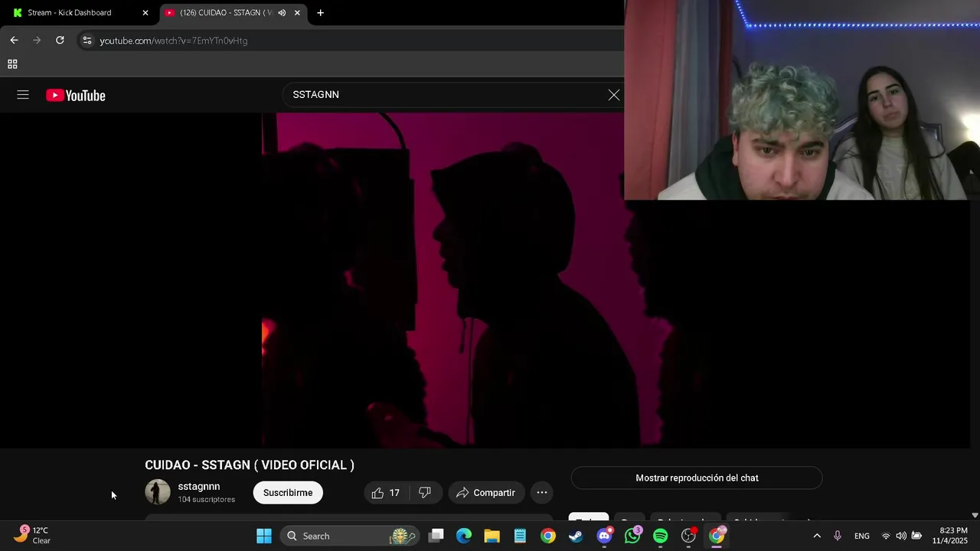The height and width of the screenshot is (551, 980).
Task: Go back in the browser
Action: click(x=14, y=41)
